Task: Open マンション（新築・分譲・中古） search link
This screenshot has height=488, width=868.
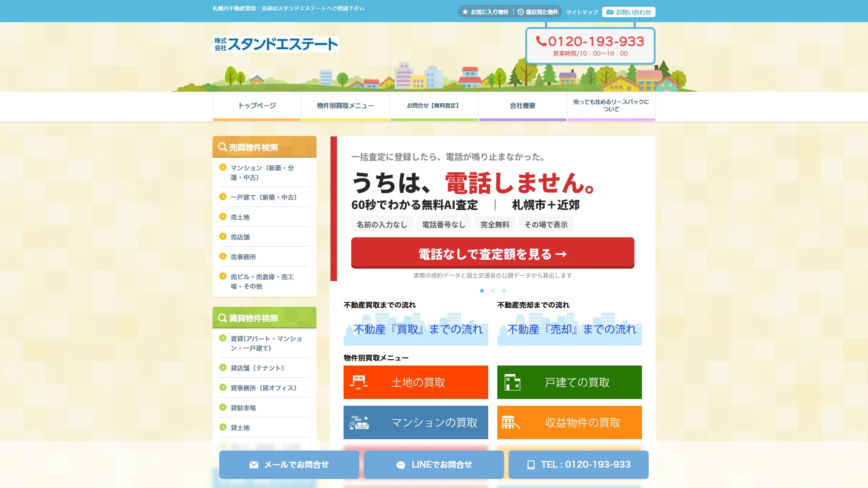Action: tap(262, 173)
